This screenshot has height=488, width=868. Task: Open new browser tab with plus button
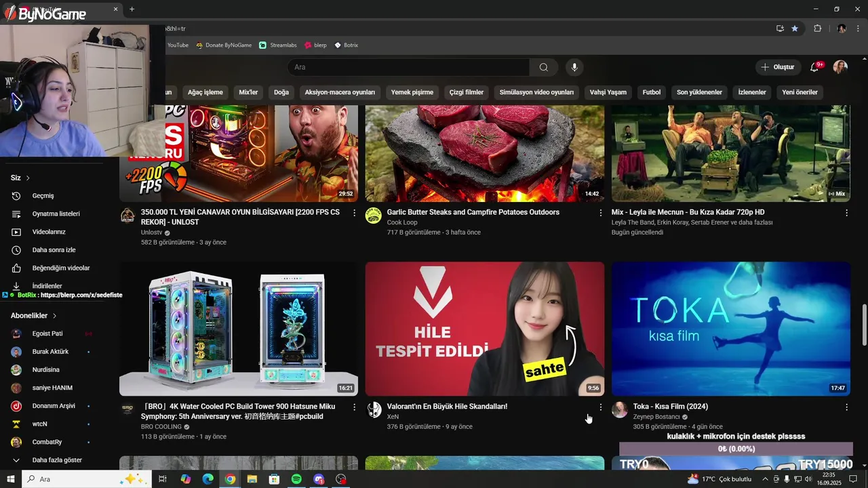click(132, 9)
